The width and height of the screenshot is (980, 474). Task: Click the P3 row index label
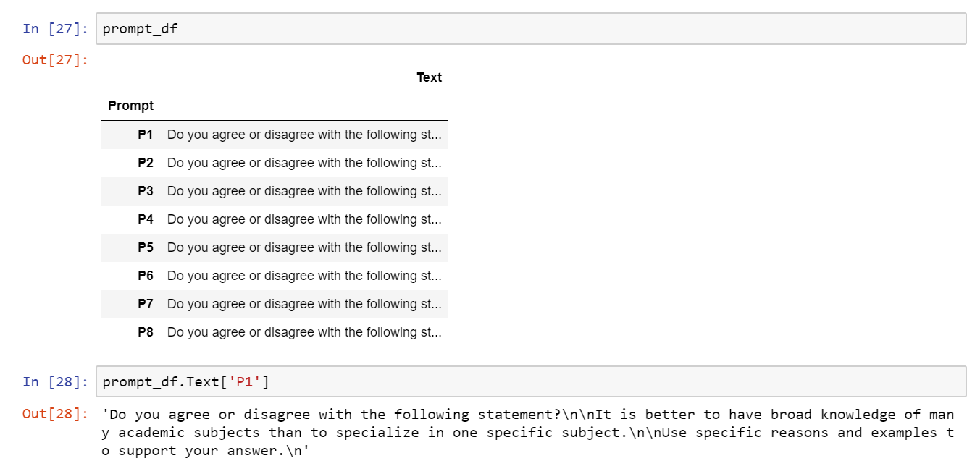click(x=146, y=191)
